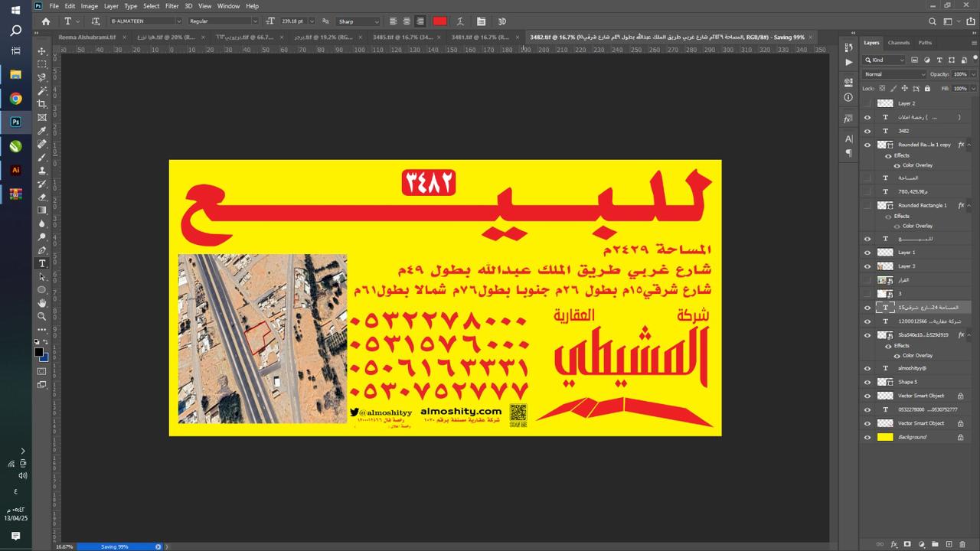The width and height of the screenshot is (980, 551).
Task: Select the Rectangular Marquee tool
Action: point(42,64)
